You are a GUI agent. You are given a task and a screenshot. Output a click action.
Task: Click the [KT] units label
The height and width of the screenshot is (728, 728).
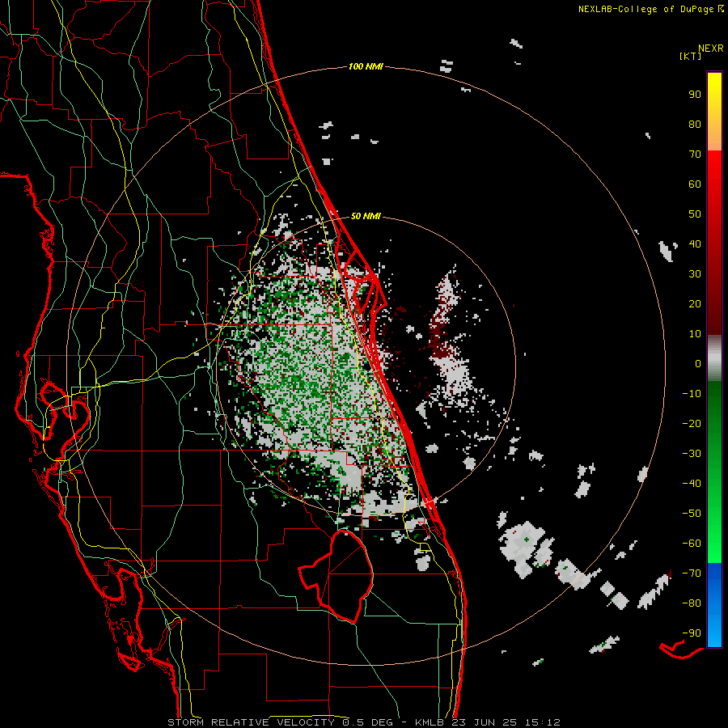tap(690, 56)
